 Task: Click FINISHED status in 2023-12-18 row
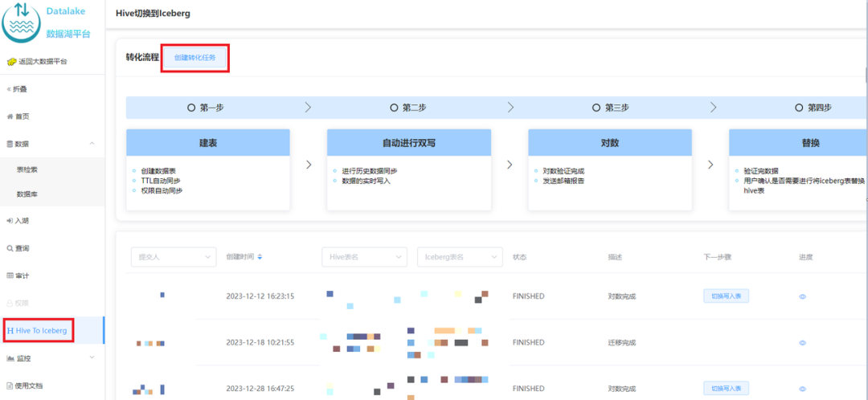(529, 342)
